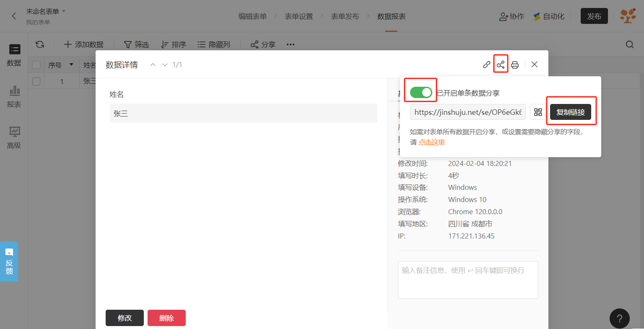Image resolution: width=644 pixels, height=329 pixels.
Task: Expand the 未命名表单 title dropdown
Action: click(64, 11)
